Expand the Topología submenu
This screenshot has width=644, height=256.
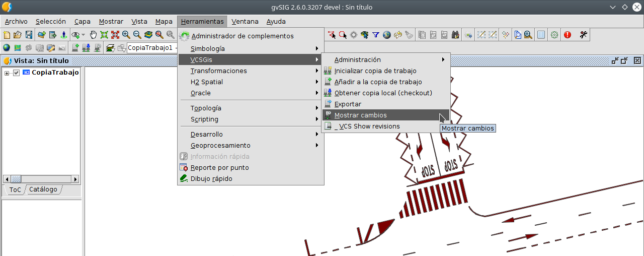click(x=251, y=108)
